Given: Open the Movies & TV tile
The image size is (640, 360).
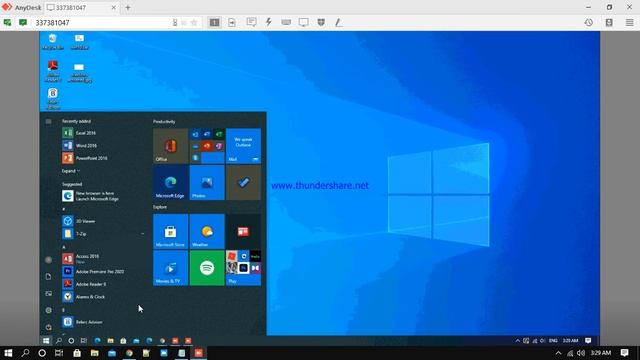Looking at the screenshot, I should coord(171,268).
